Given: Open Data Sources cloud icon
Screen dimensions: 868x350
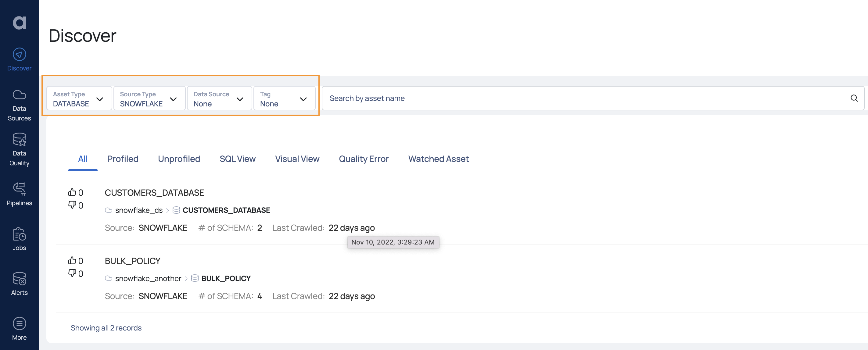Looking at the screenshot, I should (19, 95).
